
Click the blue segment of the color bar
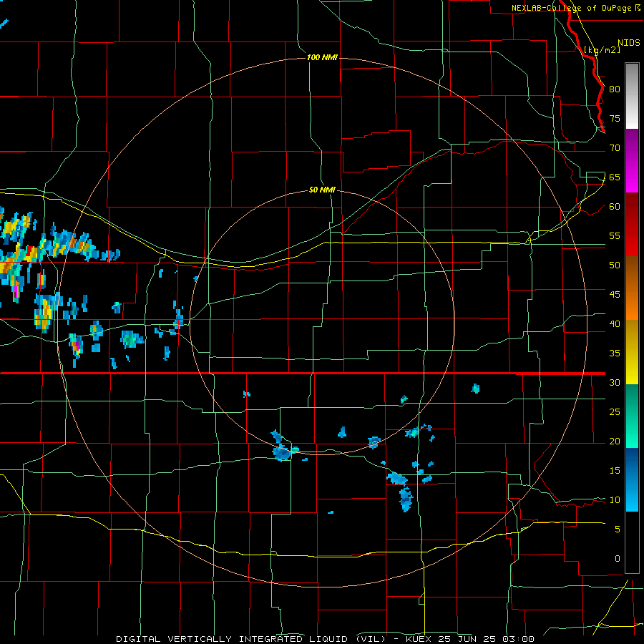(632, 479)
